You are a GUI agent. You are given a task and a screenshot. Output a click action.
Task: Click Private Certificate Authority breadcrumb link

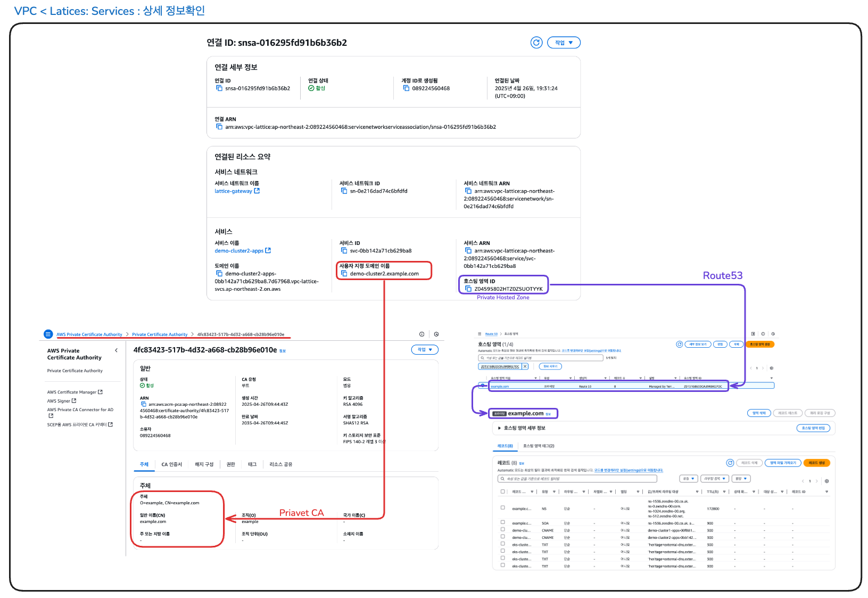tap(160, 334)
